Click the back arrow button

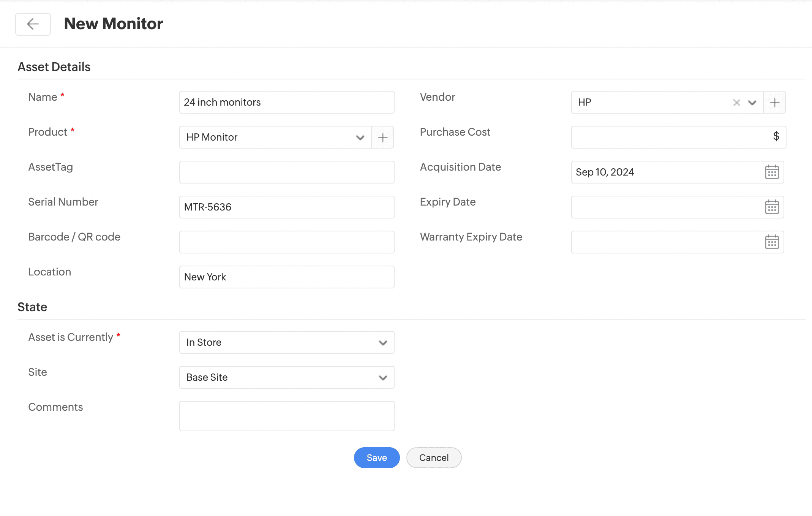pos(33,24)
